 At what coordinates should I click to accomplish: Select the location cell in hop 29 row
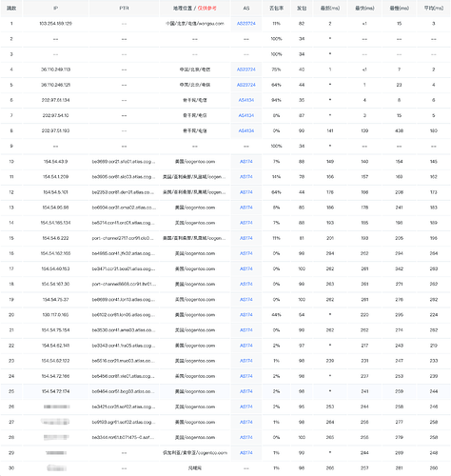pos(195,453)
